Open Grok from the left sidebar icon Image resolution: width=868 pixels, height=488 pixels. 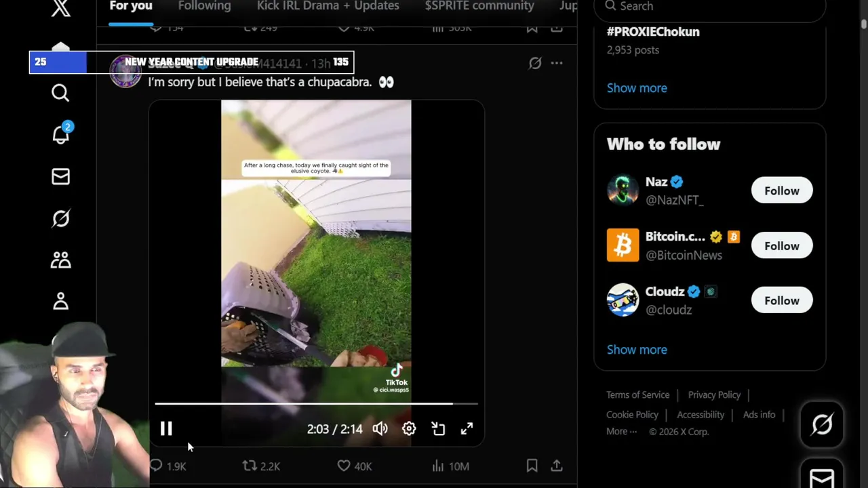click(x=60, y=218)
